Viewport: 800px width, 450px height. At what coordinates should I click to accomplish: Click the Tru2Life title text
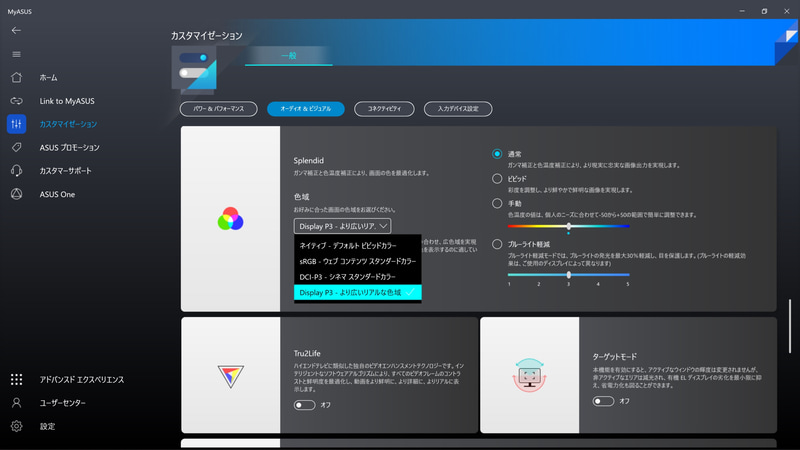pyautogui.click(x=307, y=353)
